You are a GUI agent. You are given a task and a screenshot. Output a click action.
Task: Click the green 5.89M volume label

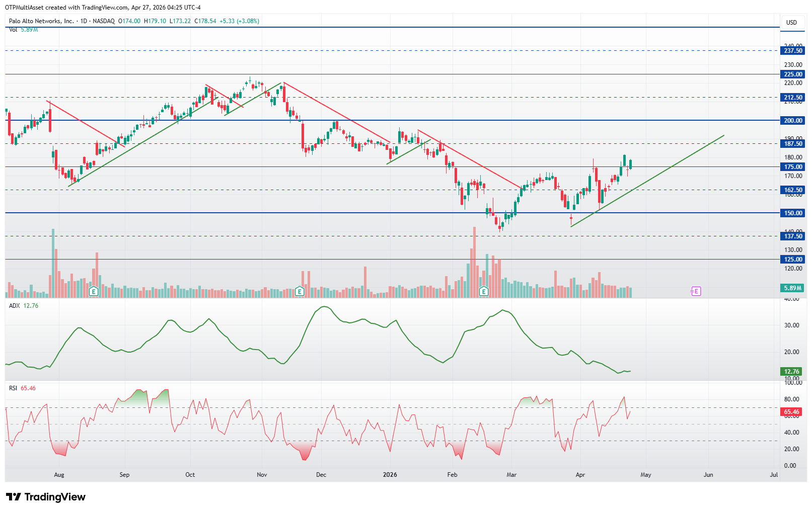(793, 288)
